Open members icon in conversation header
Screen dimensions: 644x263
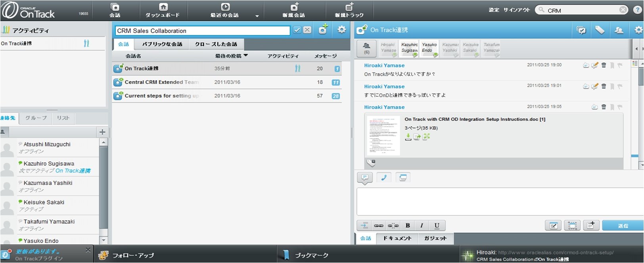point(619,30)
